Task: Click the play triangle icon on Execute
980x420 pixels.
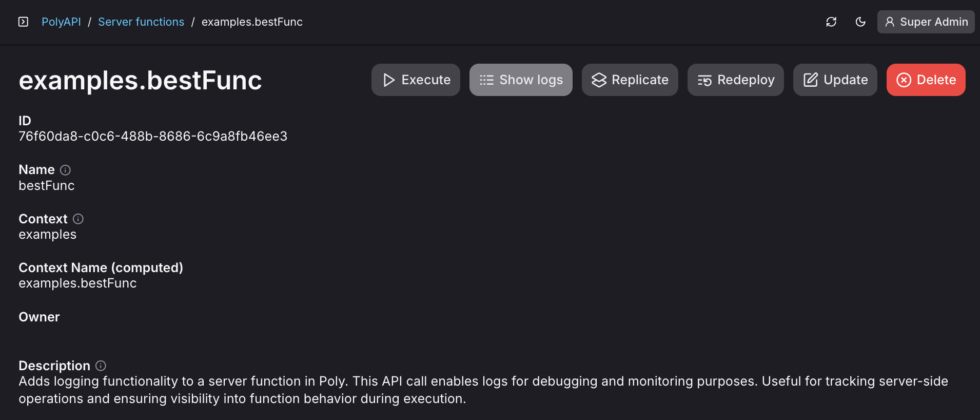Action: [389, 80]
